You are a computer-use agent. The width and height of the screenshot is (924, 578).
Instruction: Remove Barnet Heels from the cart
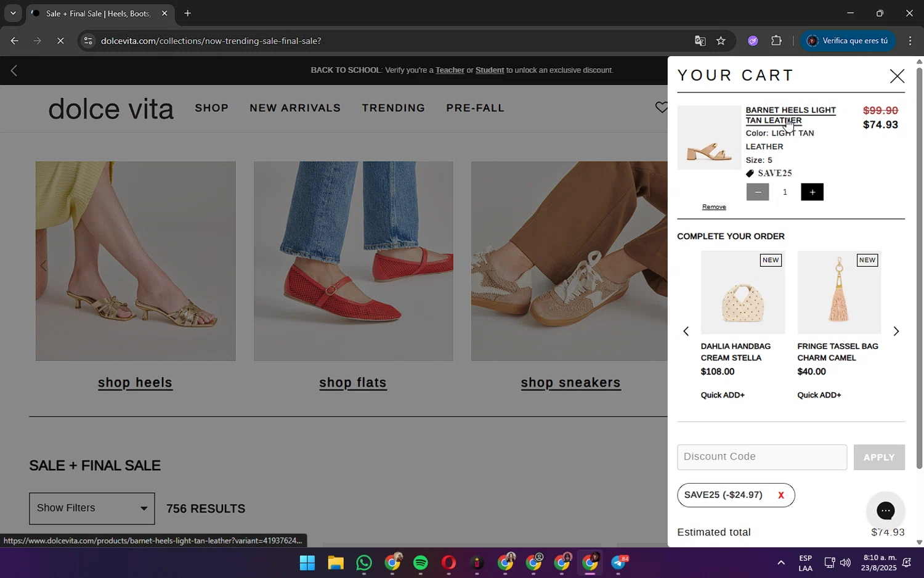tap(714, 207)
